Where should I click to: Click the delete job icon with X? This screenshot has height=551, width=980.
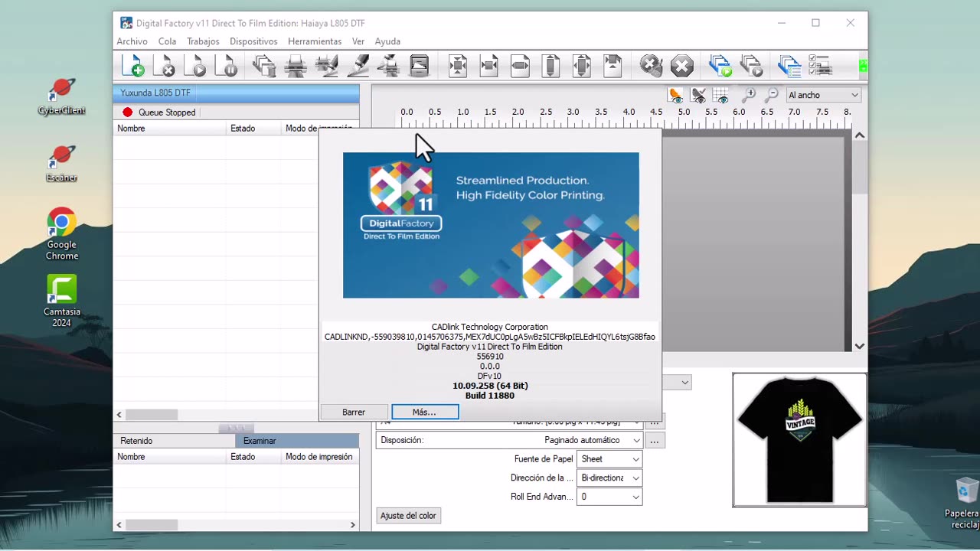click(165, 66)
